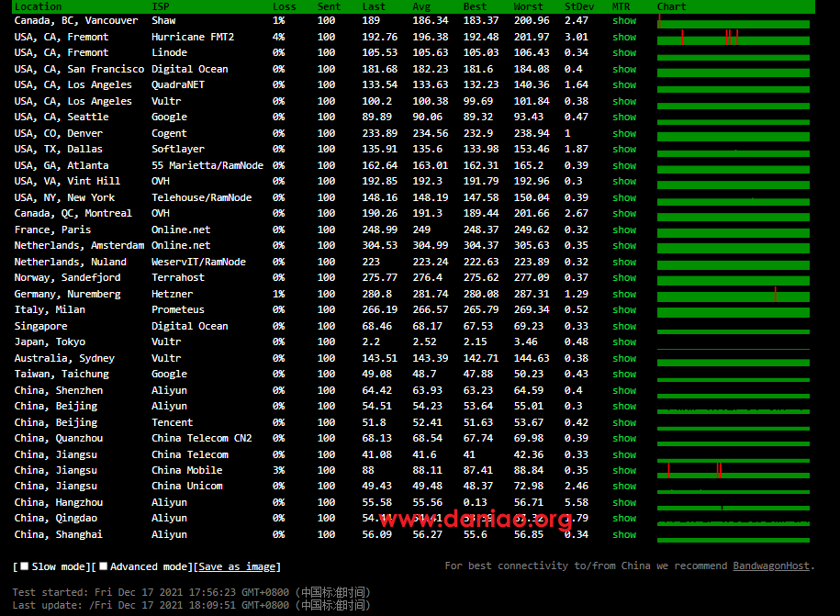Show MTR for China, Shanghai row
The height and width of the screenshot is (616, 840).
point(624,534)
